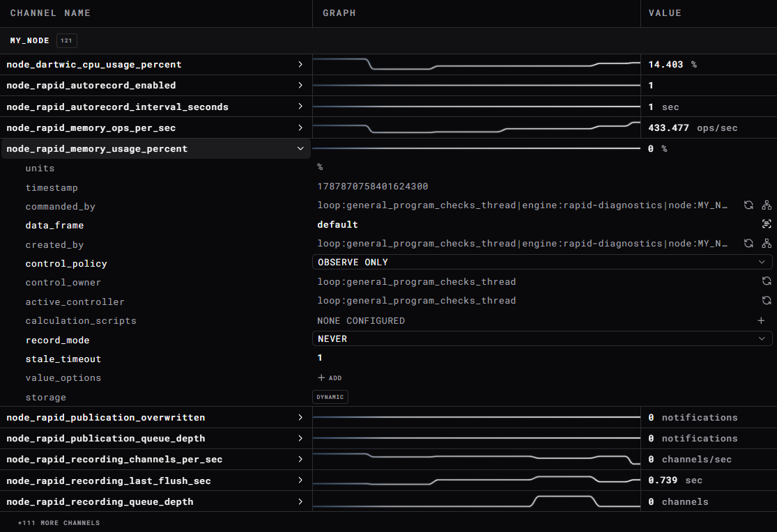Open the record_mode NEVER dropdown
Viewport: 777px width, 532px height.
(x=542, y=339)
